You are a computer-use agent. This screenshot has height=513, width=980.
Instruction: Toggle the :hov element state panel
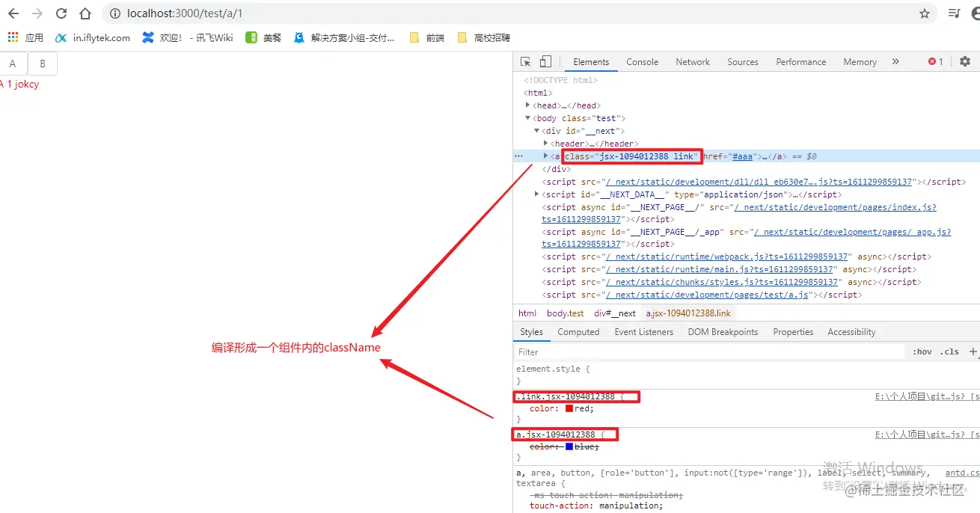click(922, 351)
